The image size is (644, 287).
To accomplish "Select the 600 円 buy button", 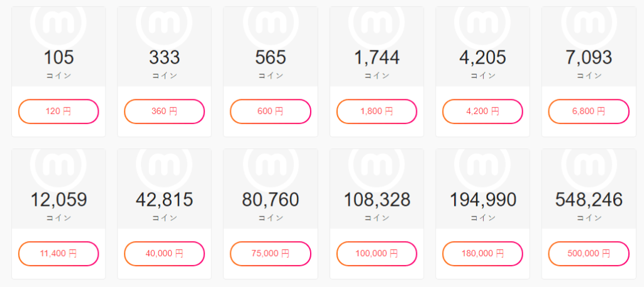I will click(x=270, y=111).
